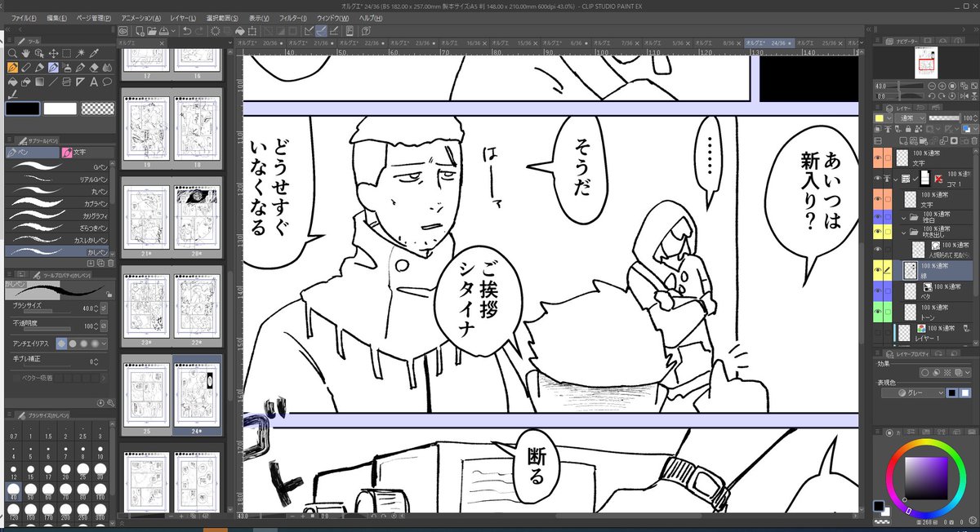Collapse the コマ 1 folder arrow
980x532 pixels.
(897, 178)
